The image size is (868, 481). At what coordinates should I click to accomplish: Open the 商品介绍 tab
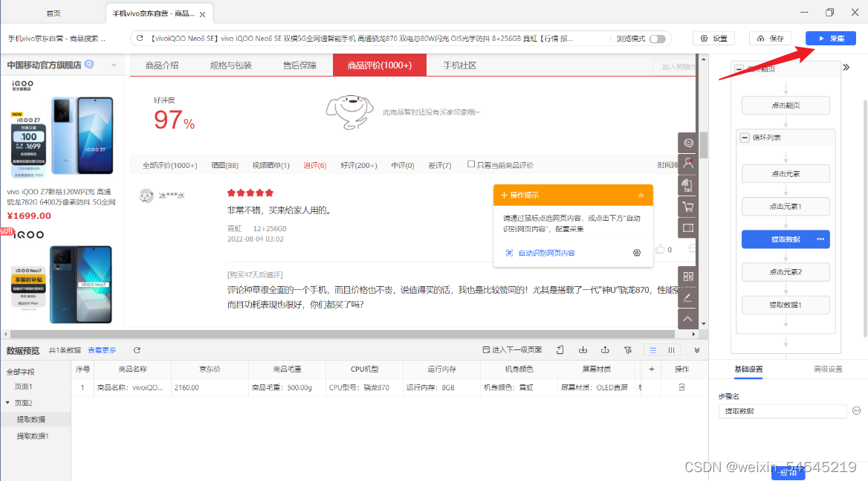click(x=162, y=65)
